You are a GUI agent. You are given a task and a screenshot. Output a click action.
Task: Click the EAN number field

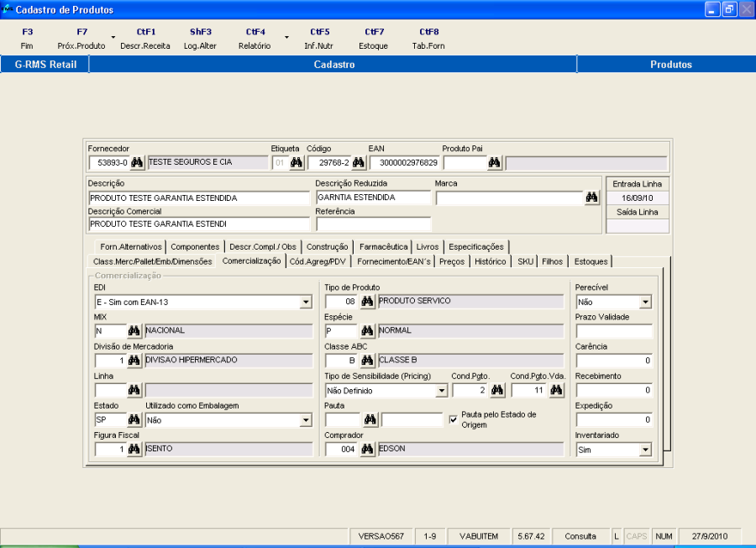405,162
